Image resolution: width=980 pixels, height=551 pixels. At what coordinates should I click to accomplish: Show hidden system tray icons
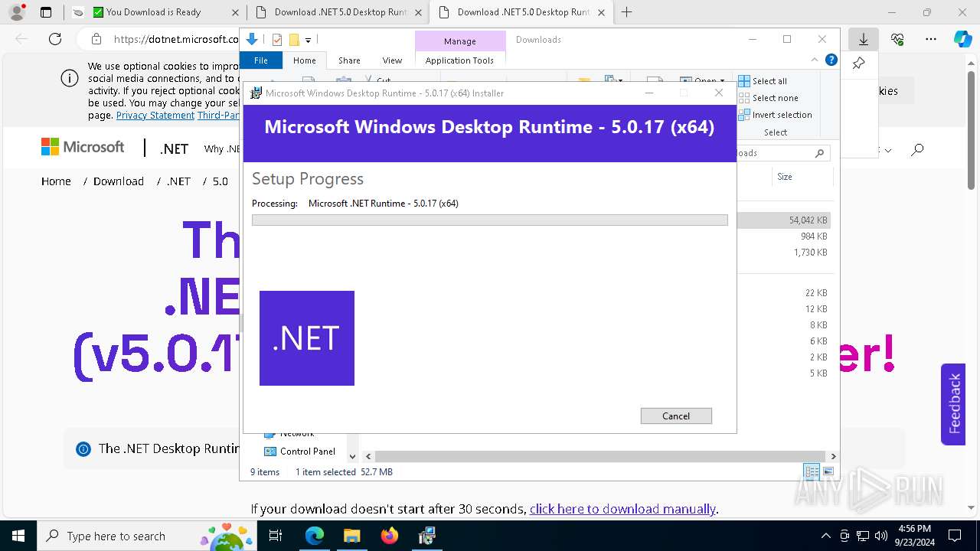[x=825, y=536]
